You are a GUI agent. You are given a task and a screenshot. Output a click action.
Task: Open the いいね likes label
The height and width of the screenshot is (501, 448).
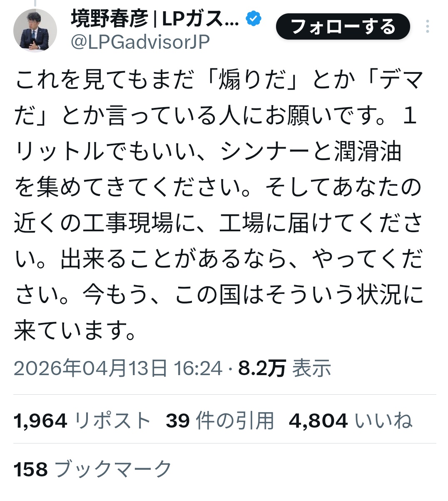[x=383, y=421]
